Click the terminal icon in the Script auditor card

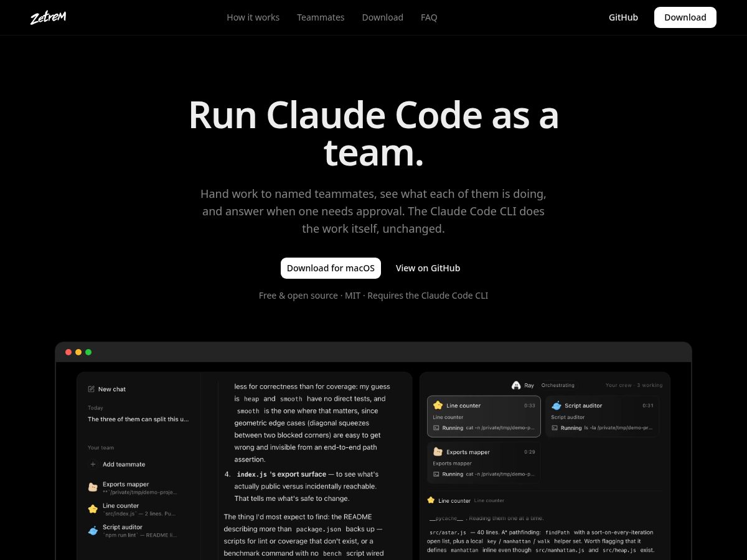555,428
